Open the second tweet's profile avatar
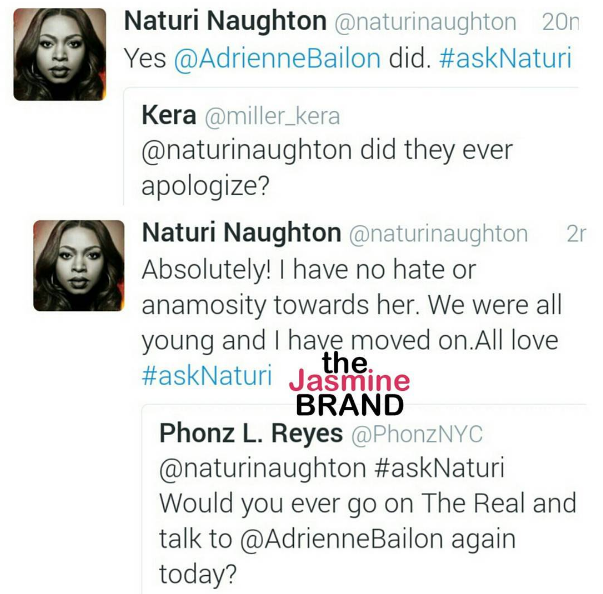Viewport: 603px width, 594px height. pos(79,265)
